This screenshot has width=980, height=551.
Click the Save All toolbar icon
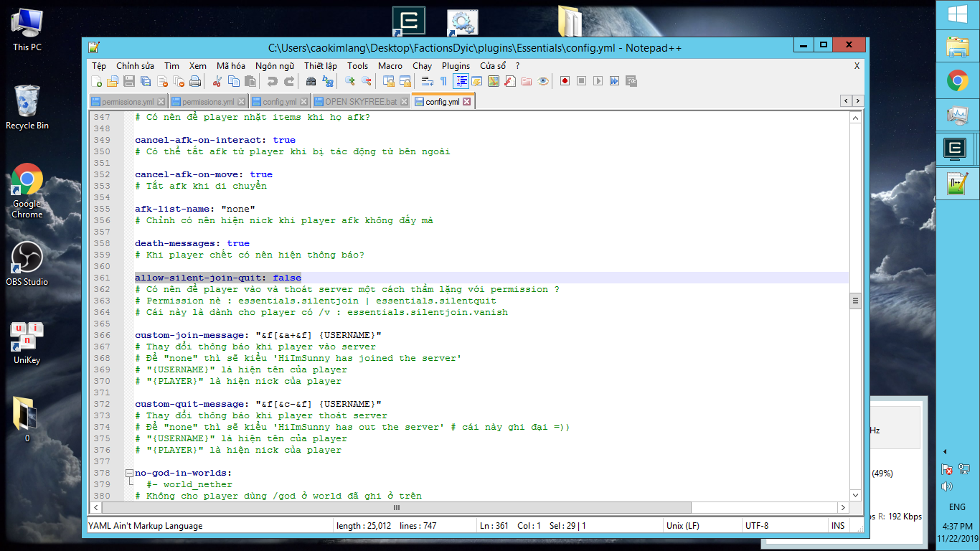pyautogui.click(x=146, y=81)
